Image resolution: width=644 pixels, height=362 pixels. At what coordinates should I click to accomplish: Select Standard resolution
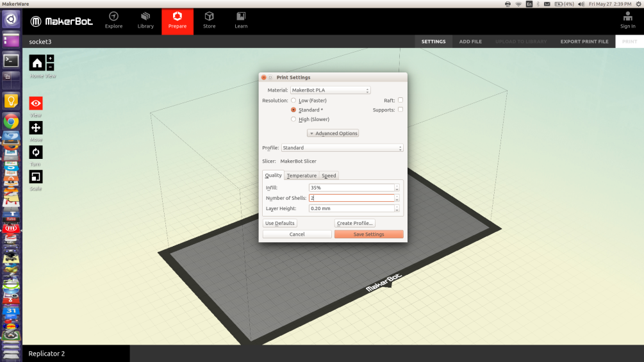click(x=293, y=110)
